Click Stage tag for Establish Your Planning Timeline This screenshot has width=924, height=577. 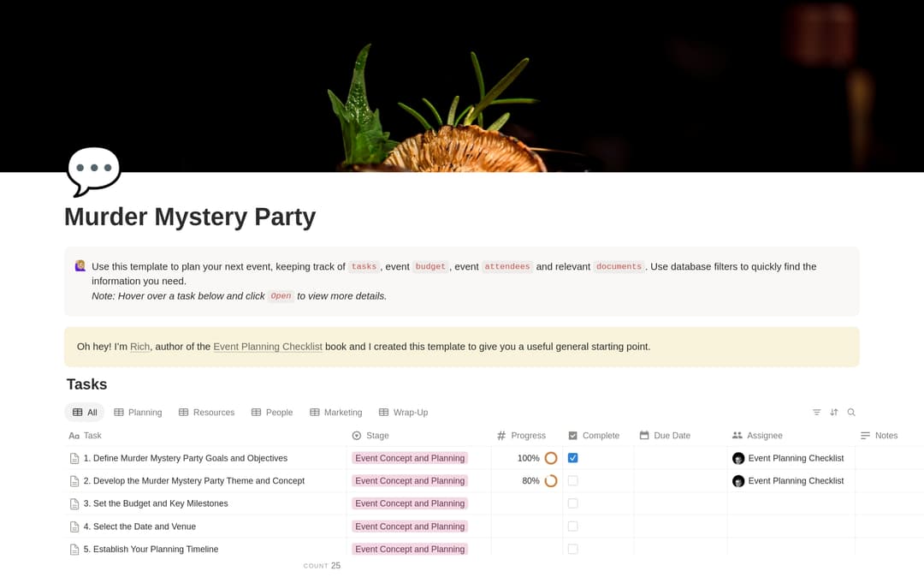pos(410,549)
